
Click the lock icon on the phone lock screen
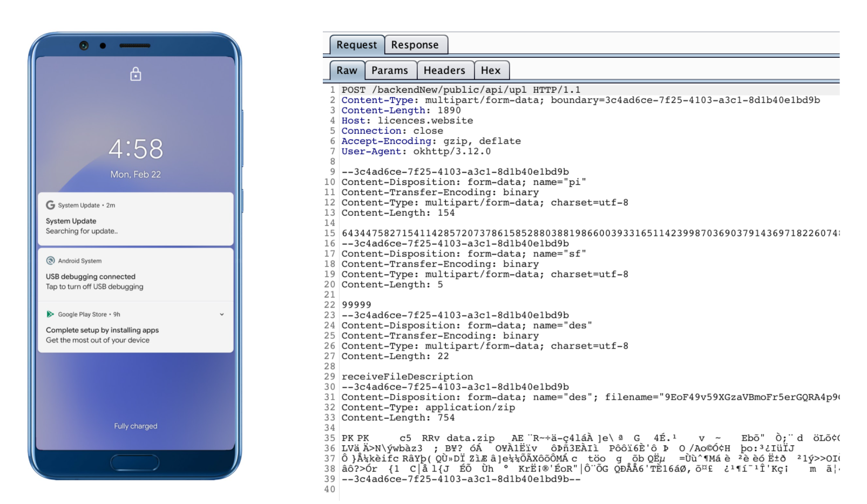135,75
